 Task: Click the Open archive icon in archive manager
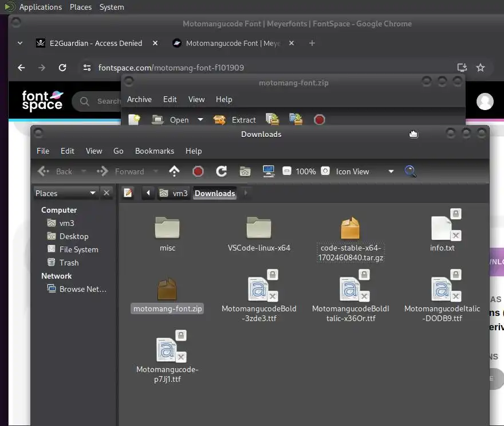tap(157, 120)
